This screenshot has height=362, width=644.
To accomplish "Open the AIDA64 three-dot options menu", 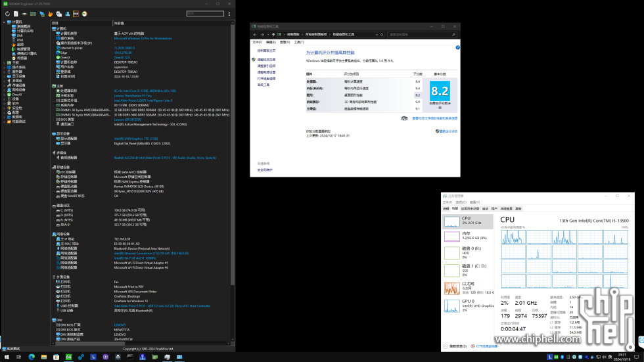I will (x=229, y=14).
